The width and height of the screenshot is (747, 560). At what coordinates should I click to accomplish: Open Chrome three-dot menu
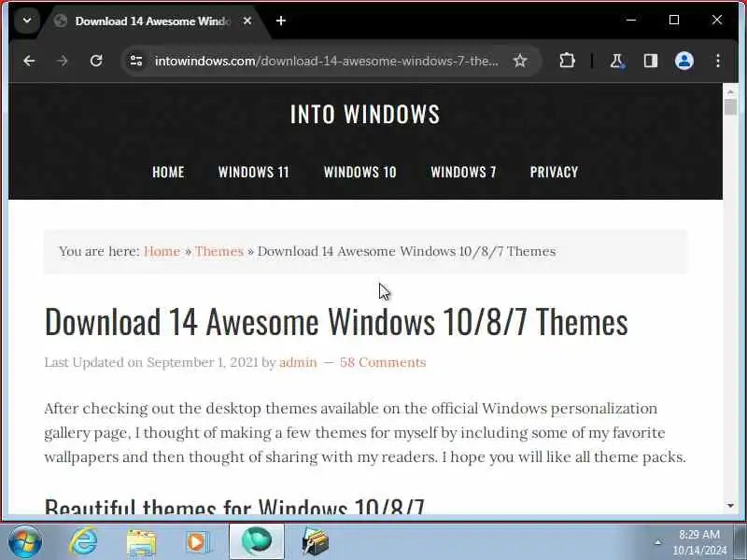tap(717, 61)
